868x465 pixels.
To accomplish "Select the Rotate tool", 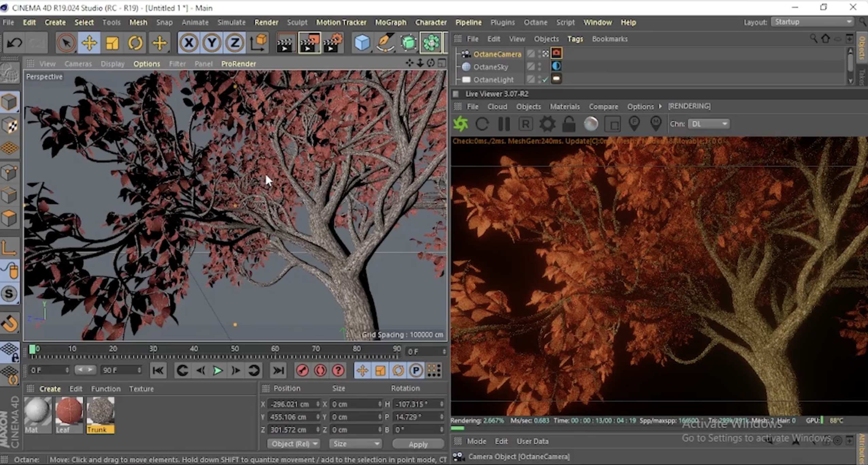I will [x=135, y=42].
